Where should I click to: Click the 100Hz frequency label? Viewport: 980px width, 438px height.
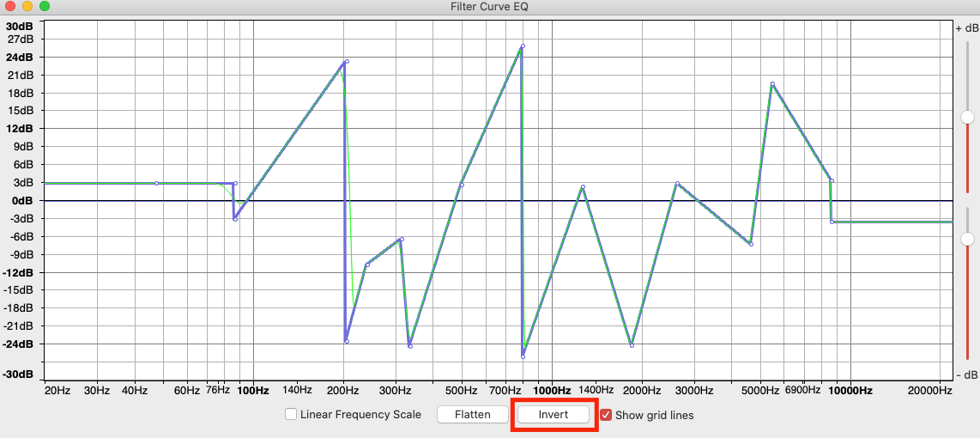coord(253,391)
